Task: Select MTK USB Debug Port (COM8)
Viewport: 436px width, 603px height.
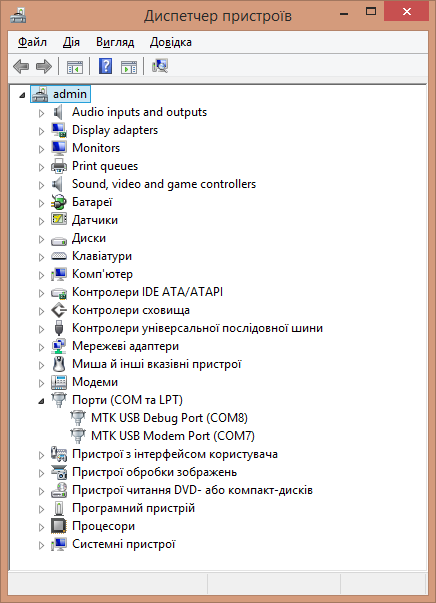Action: click(x=169, y=418)
